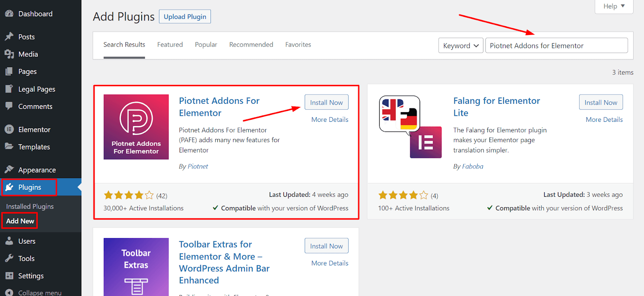Open More Details for Piotnet Addons
Image resolution: width=644 pixels, height=296 pixels.
330,119
